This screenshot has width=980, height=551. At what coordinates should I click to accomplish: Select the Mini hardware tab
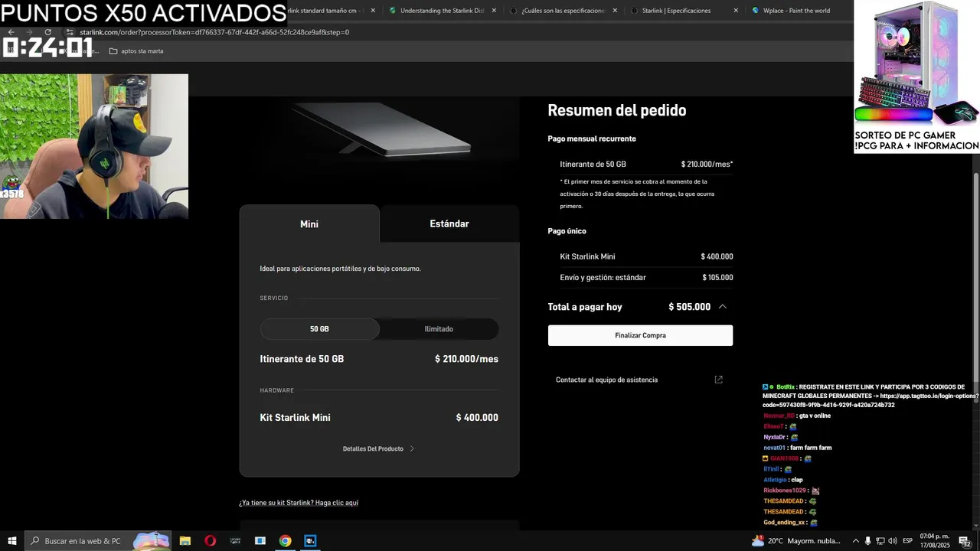(309, 224)
